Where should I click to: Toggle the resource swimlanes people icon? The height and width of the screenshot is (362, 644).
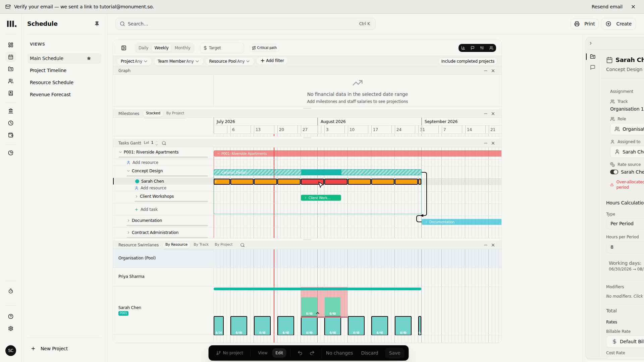coord(491,48)
